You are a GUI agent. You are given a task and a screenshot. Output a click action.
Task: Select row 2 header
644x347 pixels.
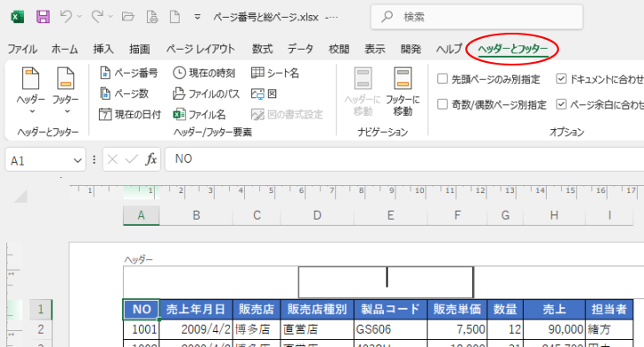pos(41,329)
